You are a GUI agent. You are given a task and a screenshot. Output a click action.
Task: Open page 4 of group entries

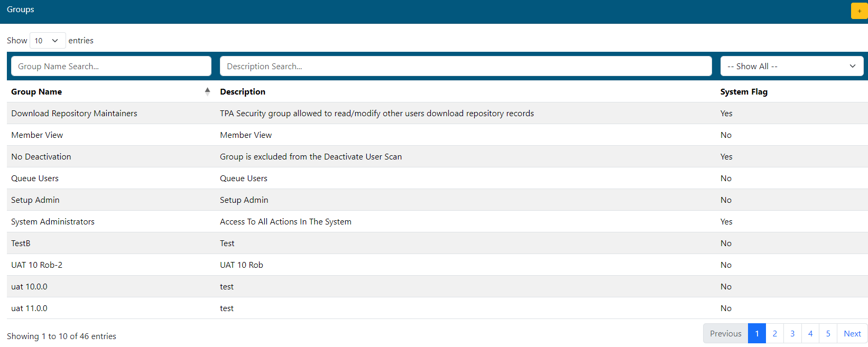tap(810, 334)
